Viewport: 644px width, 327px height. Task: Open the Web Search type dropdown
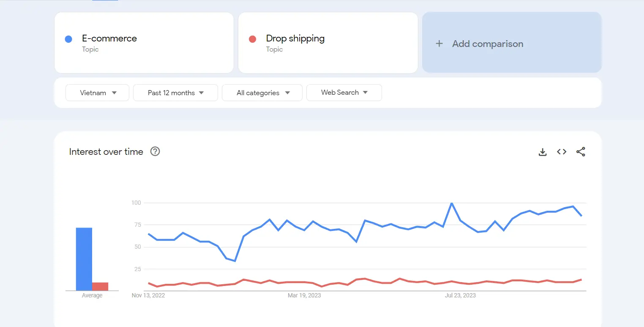pyautogui.click(x=344, y=92)
